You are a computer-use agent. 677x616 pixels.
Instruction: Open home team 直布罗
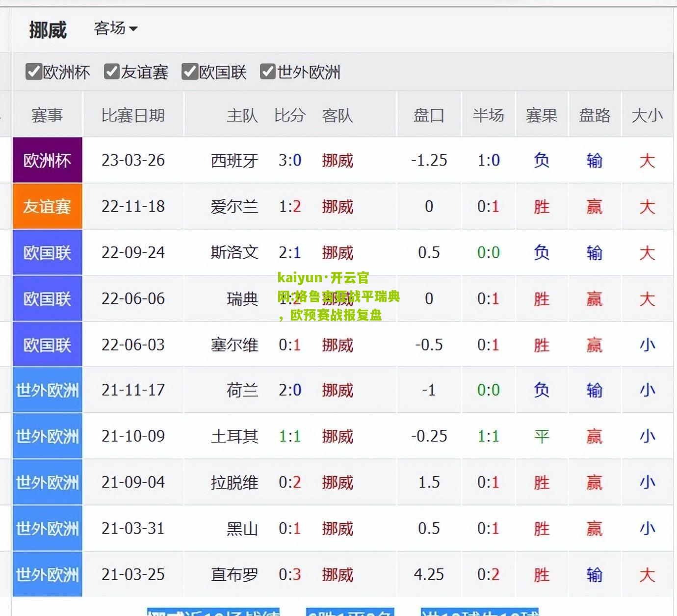(234, 574)
